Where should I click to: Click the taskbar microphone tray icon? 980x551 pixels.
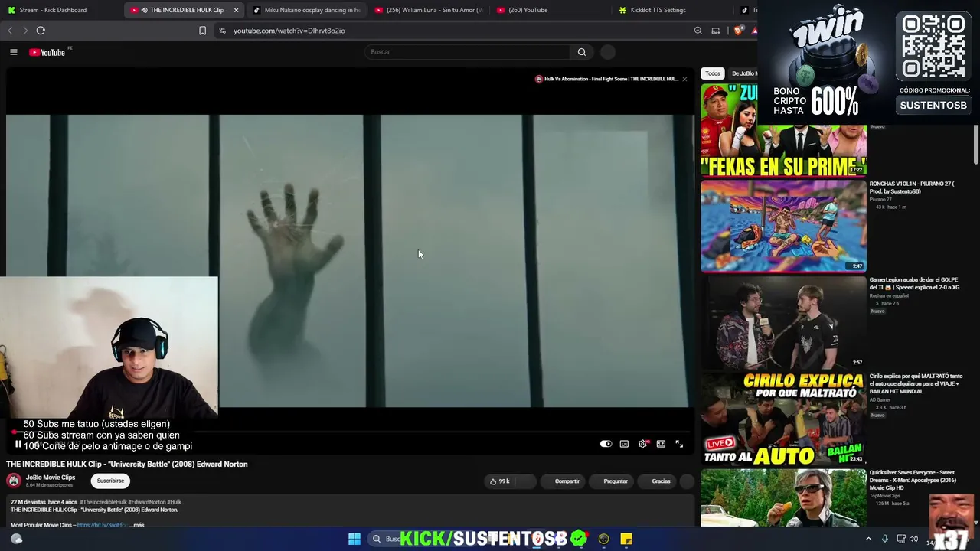tap(885, 539)
